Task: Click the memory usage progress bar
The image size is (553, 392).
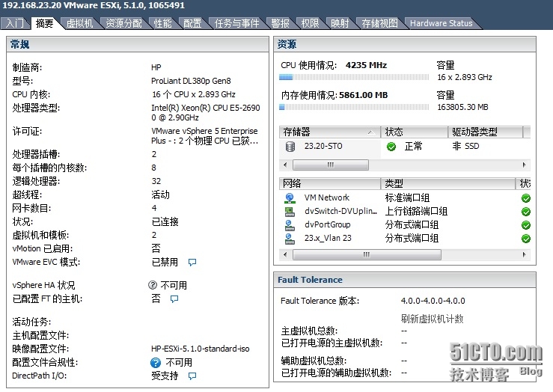Action: coord(354,107)
